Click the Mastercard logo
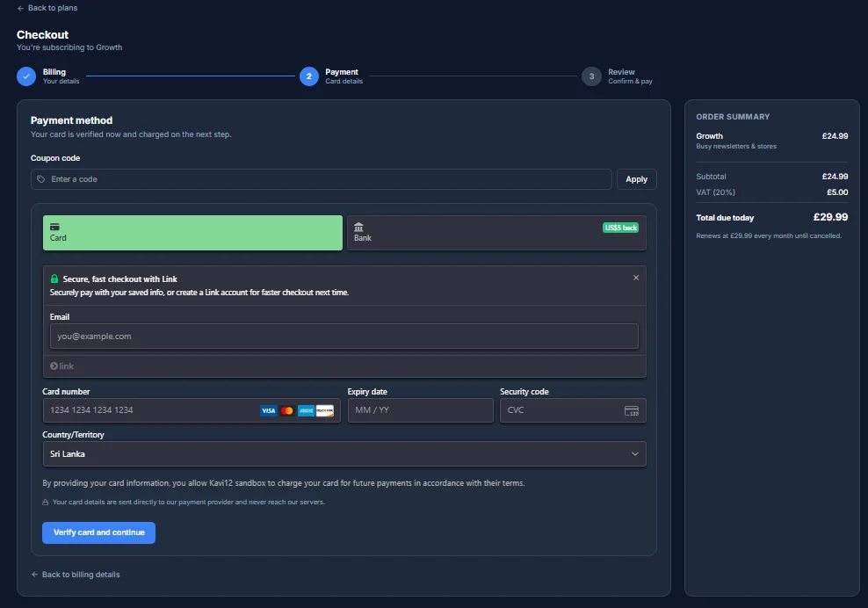Viewport: 868px width, 608px height. 287,410
